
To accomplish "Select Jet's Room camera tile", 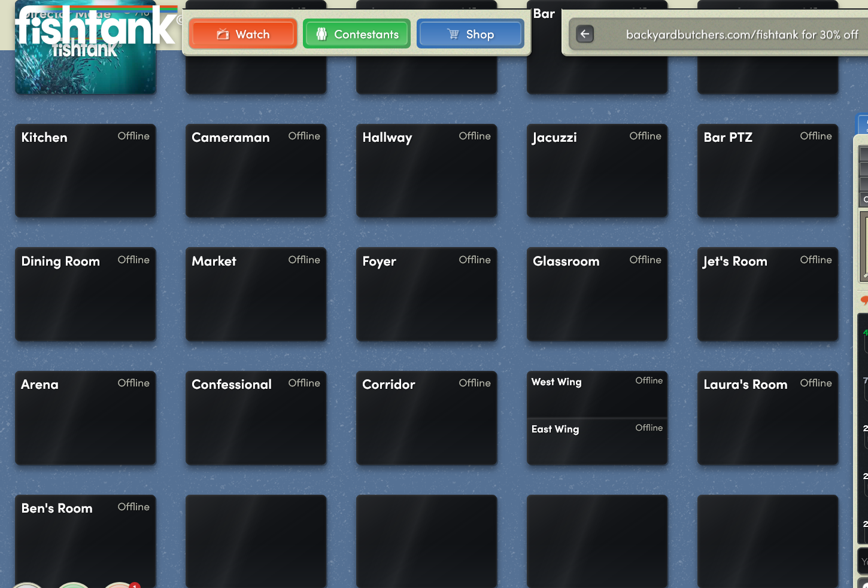I will [768, 294].
